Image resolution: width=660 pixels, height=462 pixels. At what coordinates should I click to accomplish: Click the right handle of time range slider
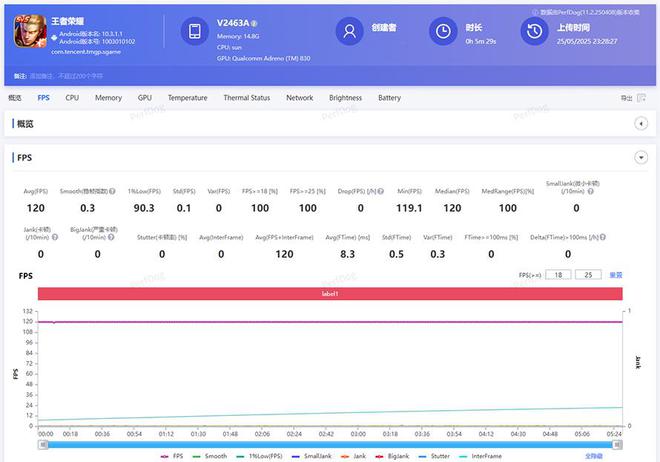coord(617,444)
